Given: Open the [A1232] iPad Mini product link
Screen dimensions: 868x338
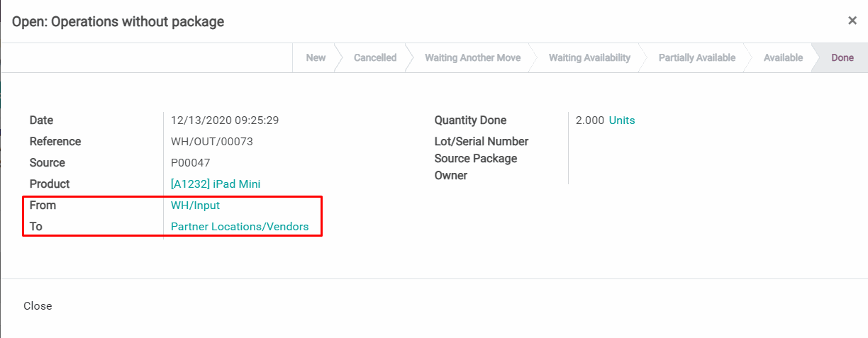Looking at the screenshot, I should coord(216,184).
